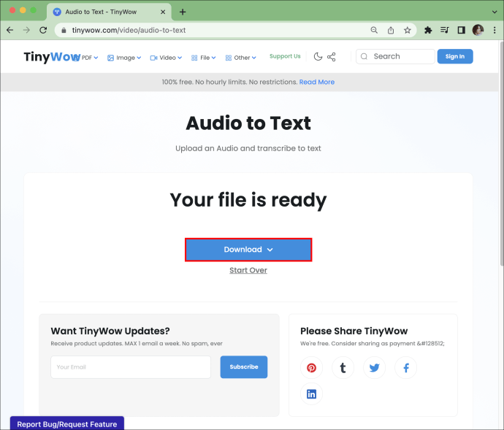Open the extensions puzzle icon

click(428, 30)
